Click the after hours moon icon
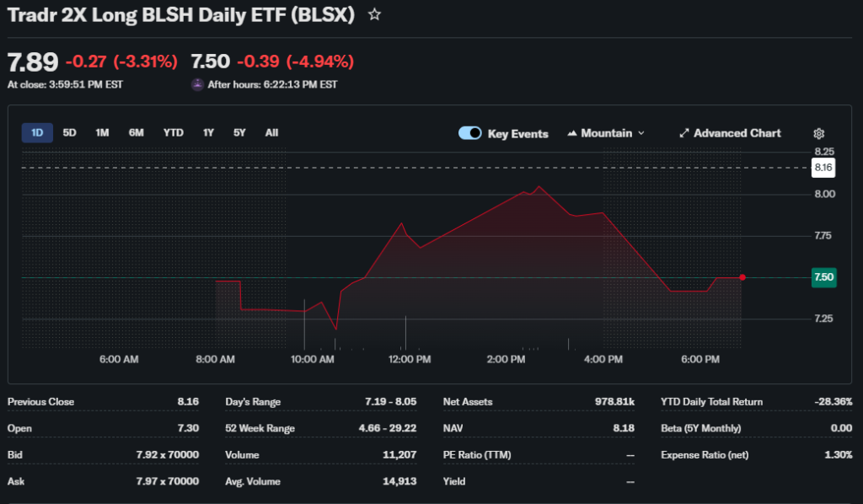This screenshot has width=863, height=504. (x=197, y=84)
